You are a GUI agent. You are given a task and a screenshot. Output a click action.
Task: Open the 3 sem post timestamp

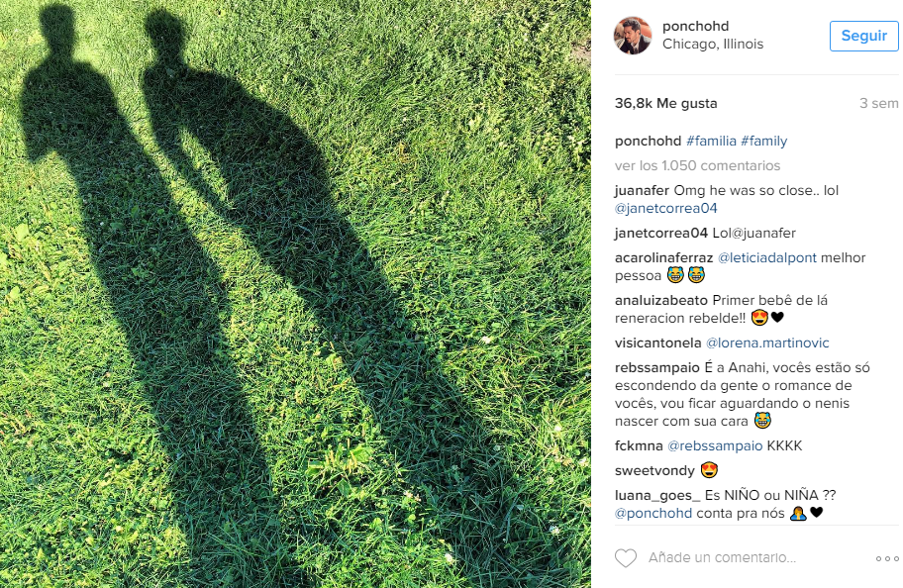click(879, 104)
